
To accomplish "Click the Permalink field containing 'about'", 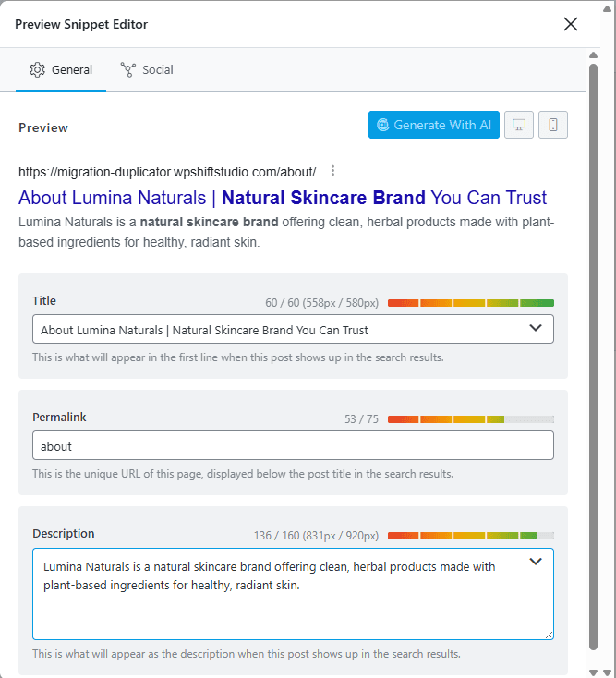I will click(x=293, y=445).
